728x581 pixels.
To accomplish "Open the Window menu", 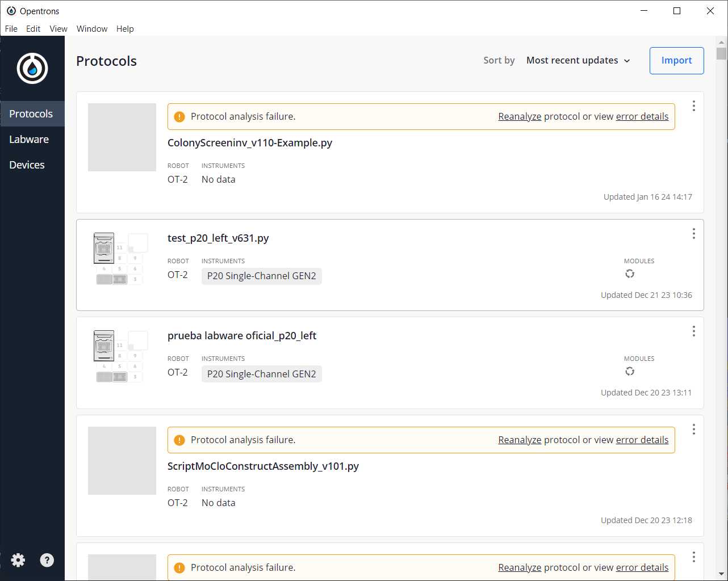I will coord(92,29).
